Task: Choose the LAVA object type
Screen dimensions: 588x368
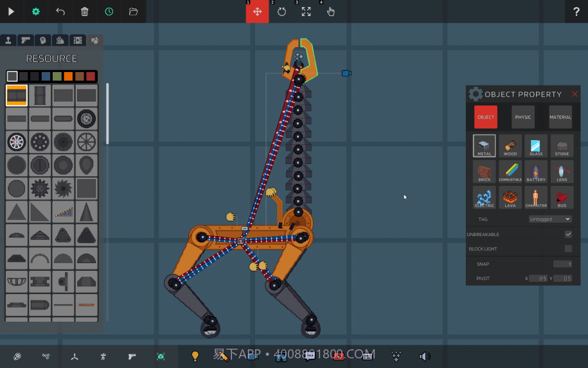Action: click(510, 198)
